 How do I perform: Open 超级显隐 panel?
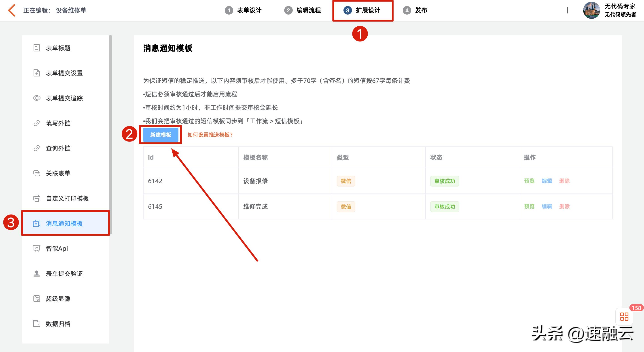pos(58,298)
